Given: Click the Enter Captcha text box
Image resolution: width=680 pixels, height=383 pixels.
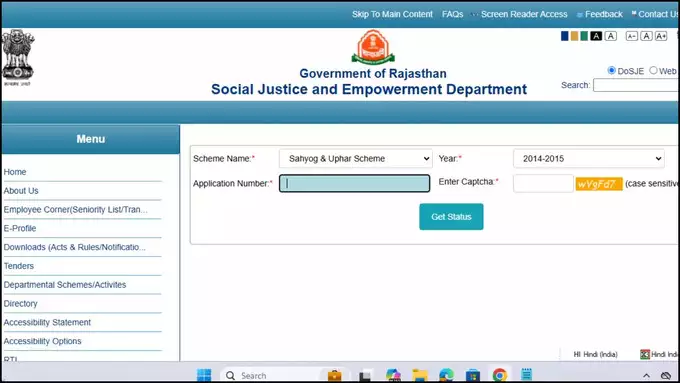Looking at the screenshot, I should pos(543,183).
